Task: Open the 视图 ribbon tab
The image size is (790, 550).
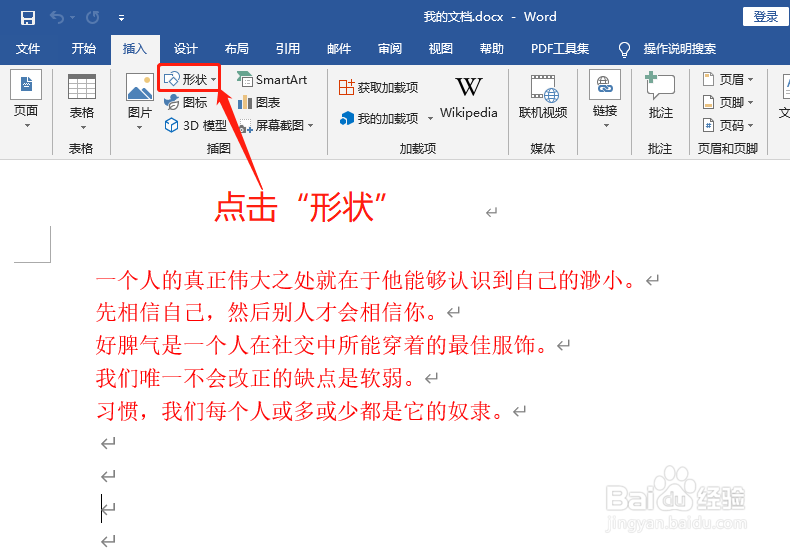Action: (x=441, y=49)
